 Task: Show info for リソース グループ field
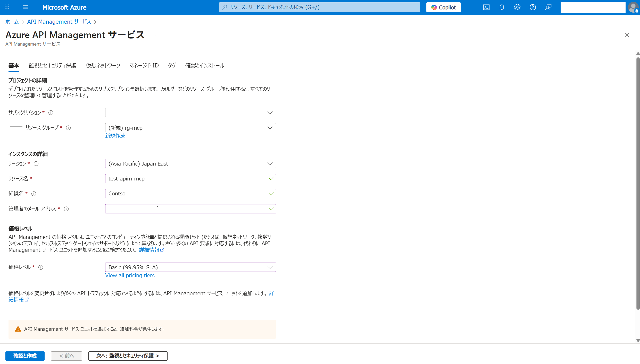(68, 128)
